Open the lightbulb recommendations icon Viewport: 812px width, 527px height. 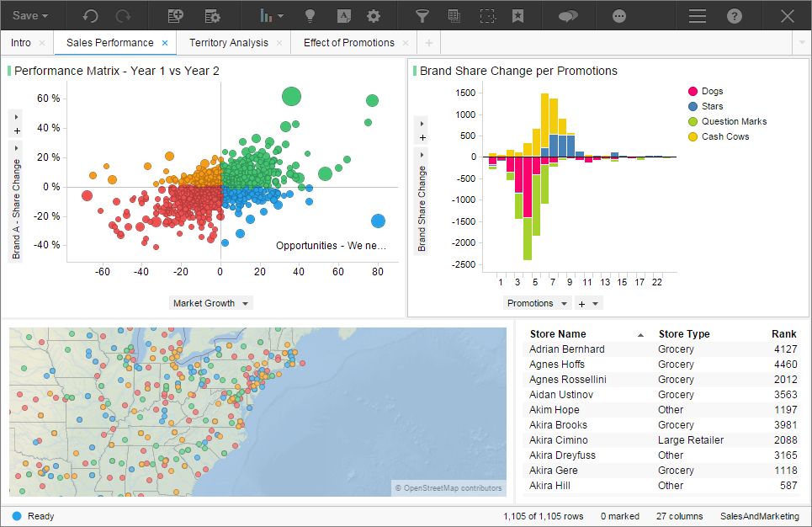click(x=310, y=16)
